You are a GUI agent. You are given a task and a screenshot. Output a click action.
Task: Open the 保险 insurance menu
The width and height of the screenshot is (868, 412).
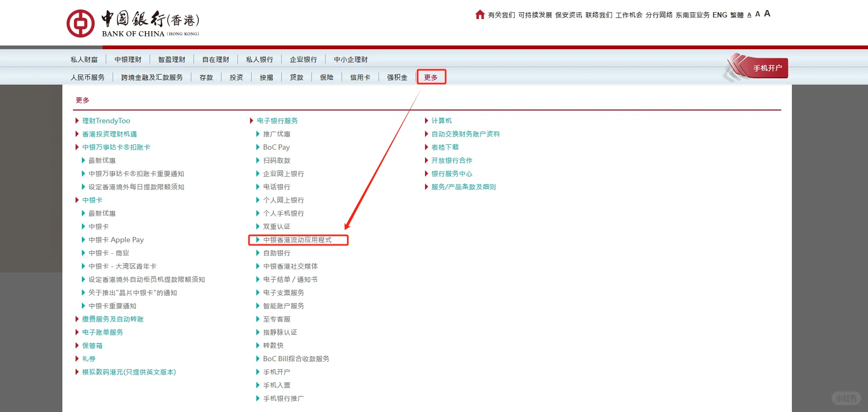coord(327,78)
